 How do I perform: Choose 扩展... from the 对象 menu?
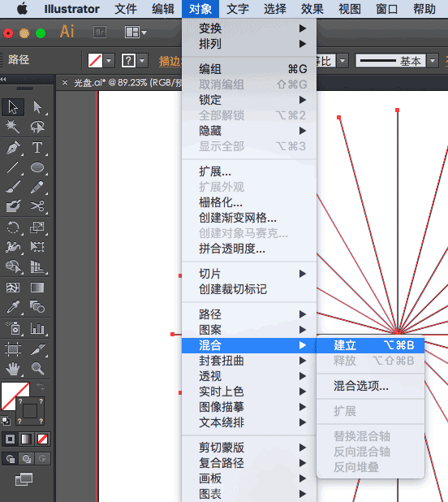point(249,171)
